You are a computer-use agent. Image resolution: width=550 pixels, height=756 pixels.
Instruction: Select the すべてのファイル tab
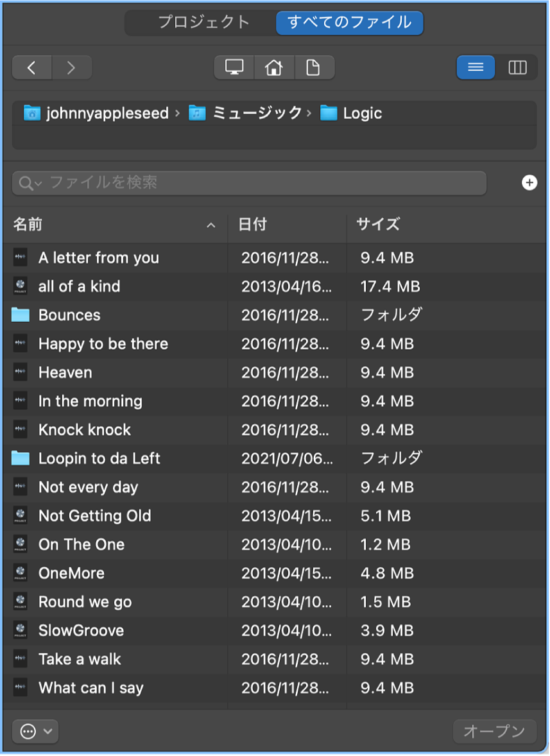349,22
